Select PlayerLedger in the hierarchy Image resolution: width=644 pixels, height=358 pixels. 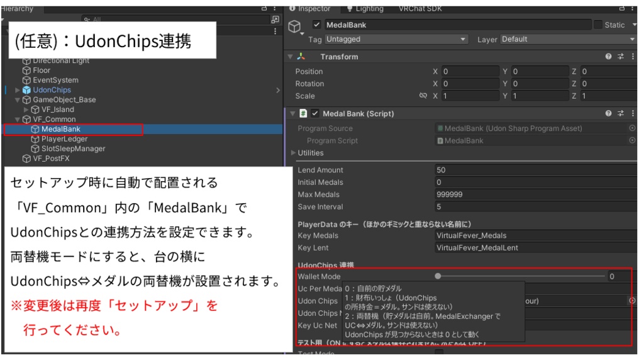point(64,138)
